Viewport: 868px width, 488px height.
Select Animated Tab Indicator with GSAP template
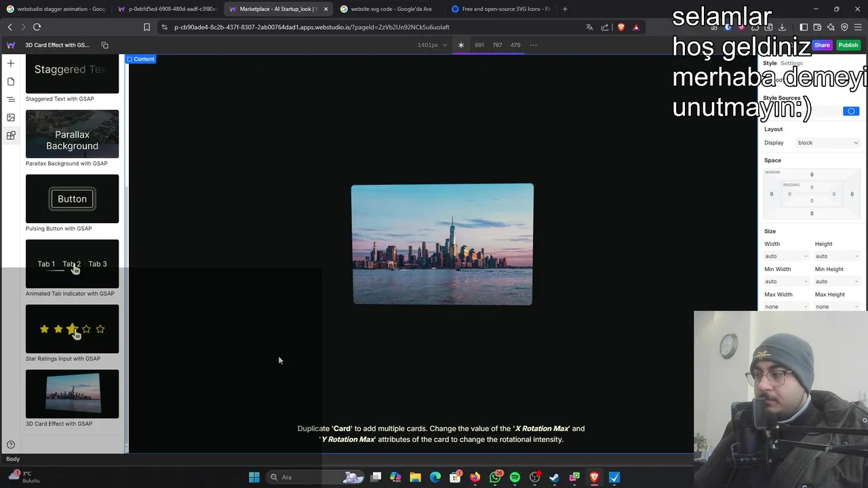(x=72, y=268)
